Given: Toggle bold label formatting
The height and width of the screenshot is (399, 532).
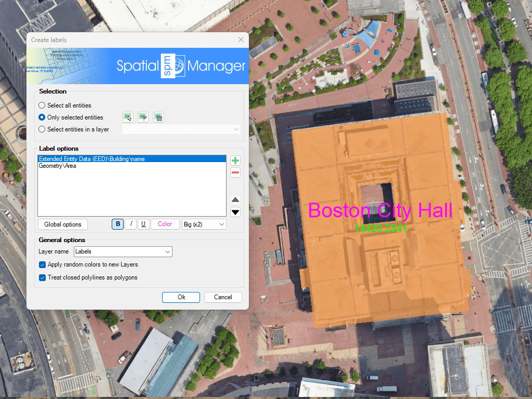Looking at the screenshot, I should (x=118, y=224).
